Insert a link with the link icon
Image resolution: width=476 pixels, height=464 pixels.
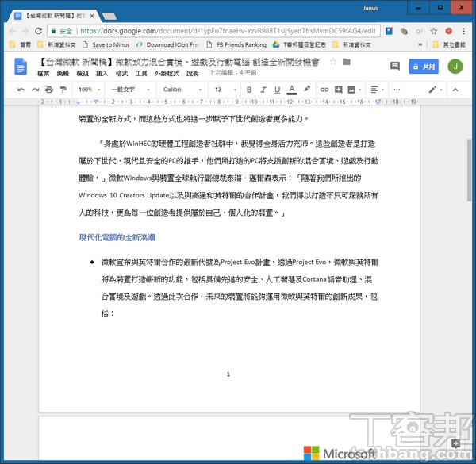324,90
